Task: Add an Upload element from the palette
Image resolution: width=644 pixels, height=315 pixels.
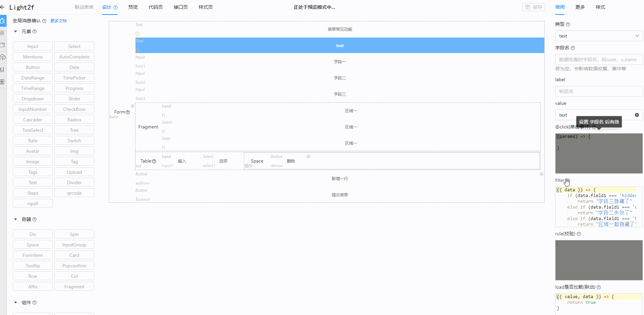Action: pos(74,172)
